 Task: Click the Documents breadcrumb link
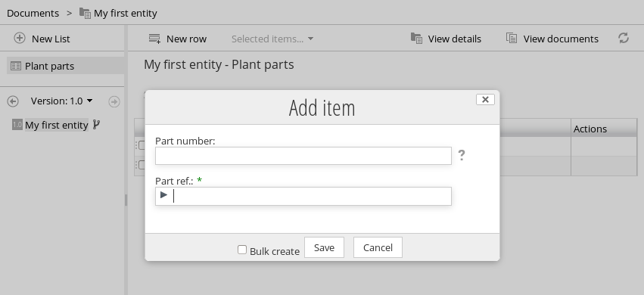(33, 13)
